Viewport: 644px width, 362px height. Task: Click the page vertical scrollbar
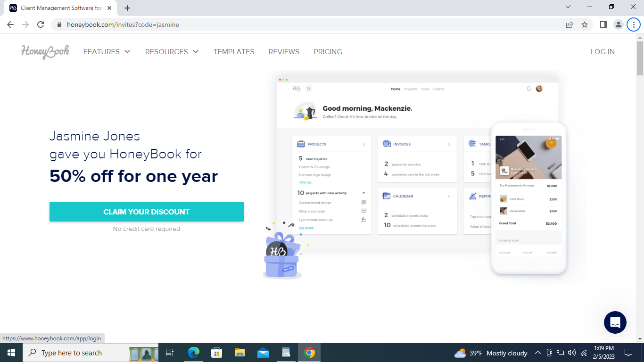coord(640,189)
